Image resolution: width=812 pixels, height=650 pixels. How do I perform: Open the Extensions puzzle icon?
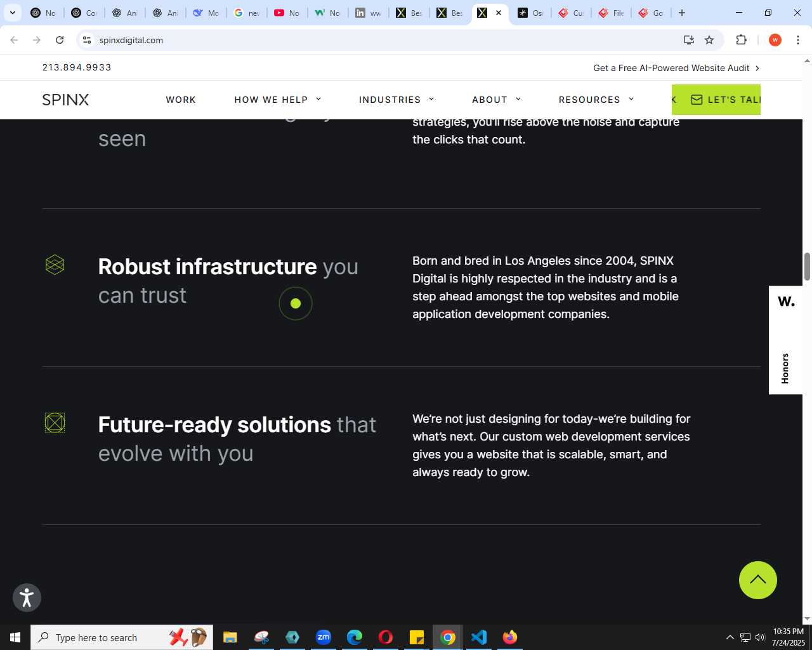click(741, 40)
